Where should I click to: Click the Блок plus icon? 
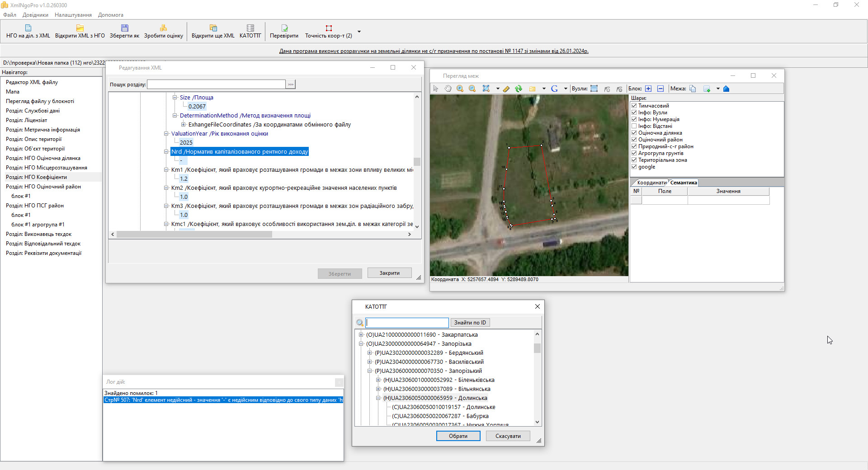[x=648, y=89]
